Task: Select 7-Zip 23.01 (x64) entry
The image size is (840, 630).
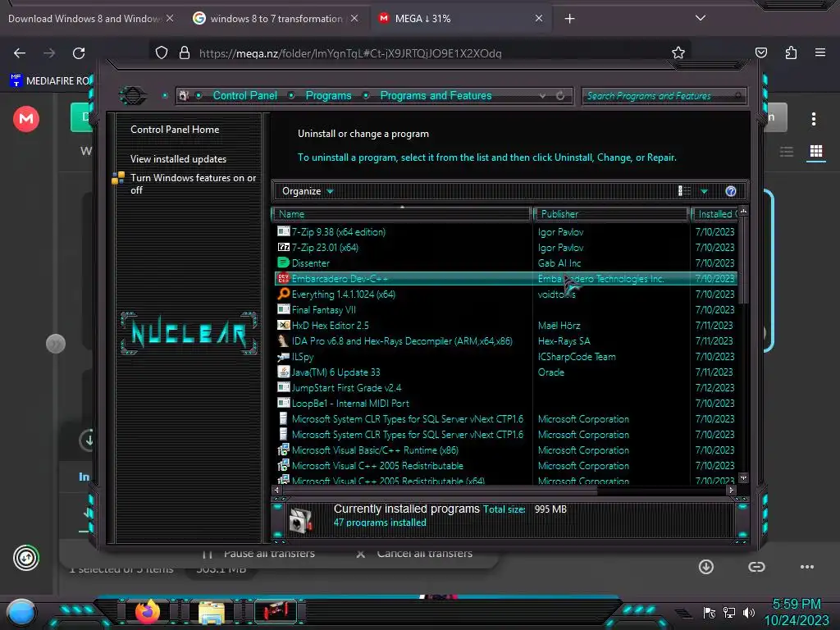Action: click(505, 248)
